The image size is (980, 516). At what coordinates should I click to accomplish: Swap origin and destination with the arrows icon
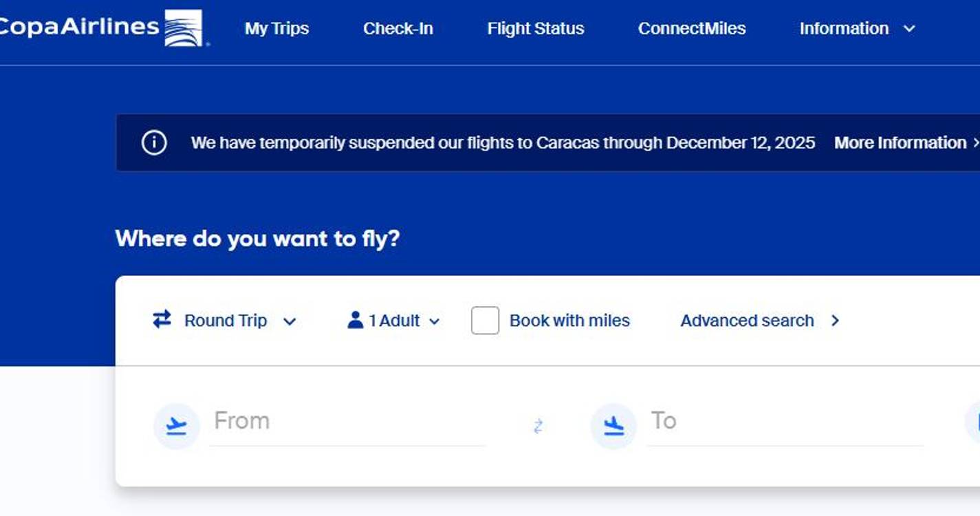tap(538, 426)
